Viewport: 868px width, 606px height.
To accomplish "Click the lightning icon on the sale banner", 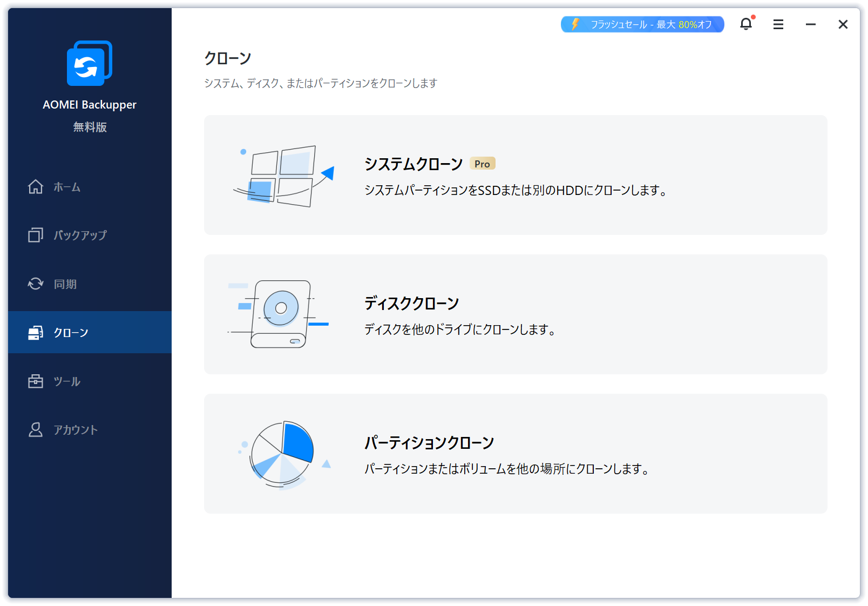I will click(x=574, y=24).
